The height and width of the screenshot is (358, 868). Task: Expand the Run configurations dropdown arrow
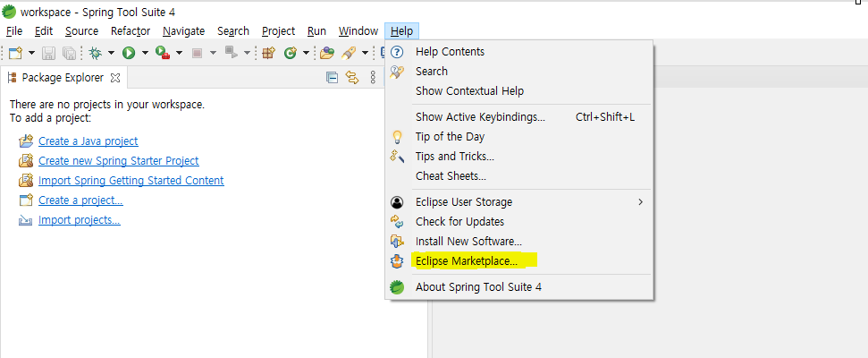145,53
